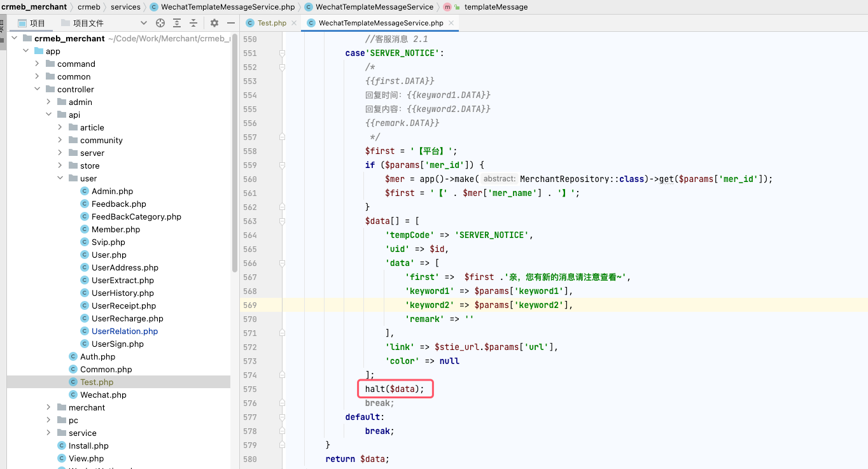Viewport: 868px width, 469px height.
Task: Open the project view options dropdown arrow
Action: coord(143,23)
